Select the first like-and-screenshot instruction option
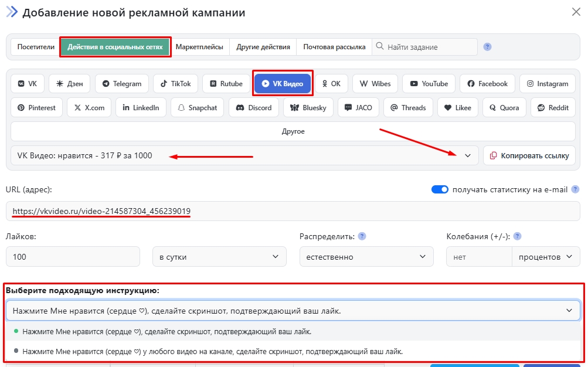588x367 pixels. click(166, 331)
